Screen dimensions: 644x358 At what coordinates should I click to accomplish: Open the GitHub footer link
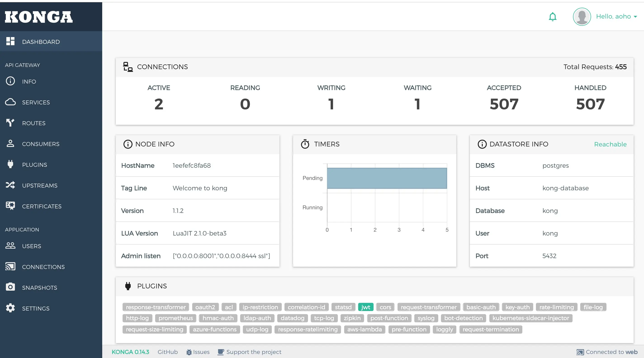point(168,352)
